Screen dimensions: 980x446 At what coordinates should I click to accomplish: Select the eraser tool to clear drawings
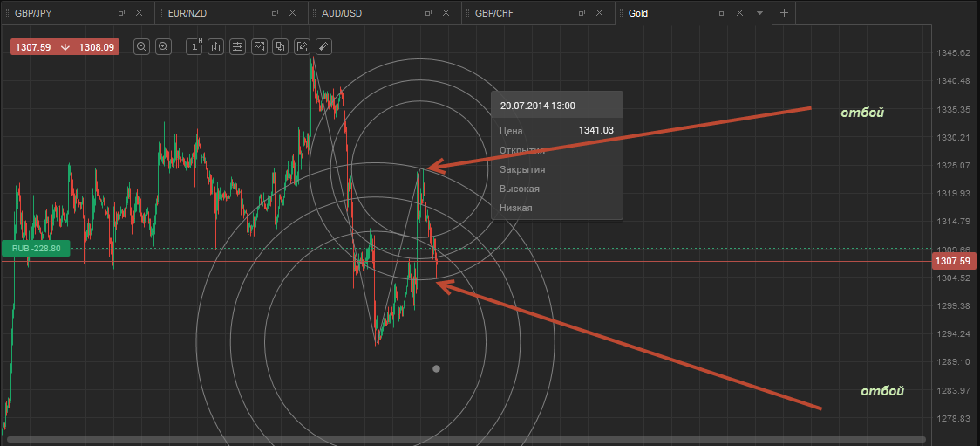(x=323, y=47)
